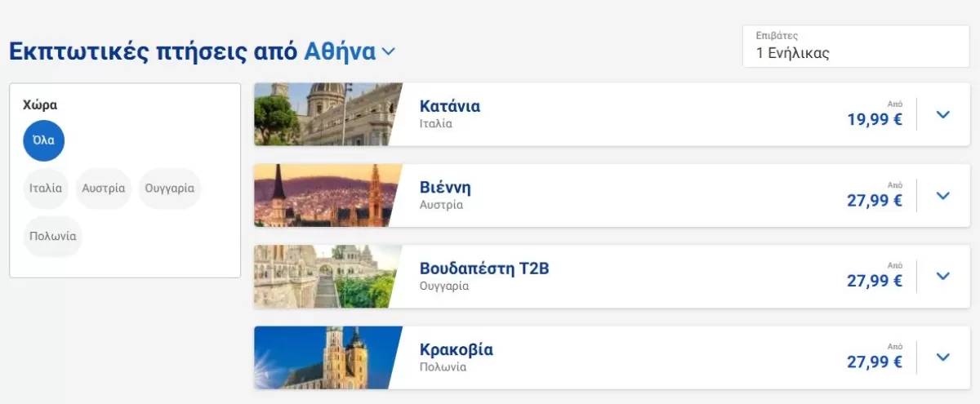Filter flights by Πολωνία
This screenshot has height=404, width=980.
tap(53, 236)
